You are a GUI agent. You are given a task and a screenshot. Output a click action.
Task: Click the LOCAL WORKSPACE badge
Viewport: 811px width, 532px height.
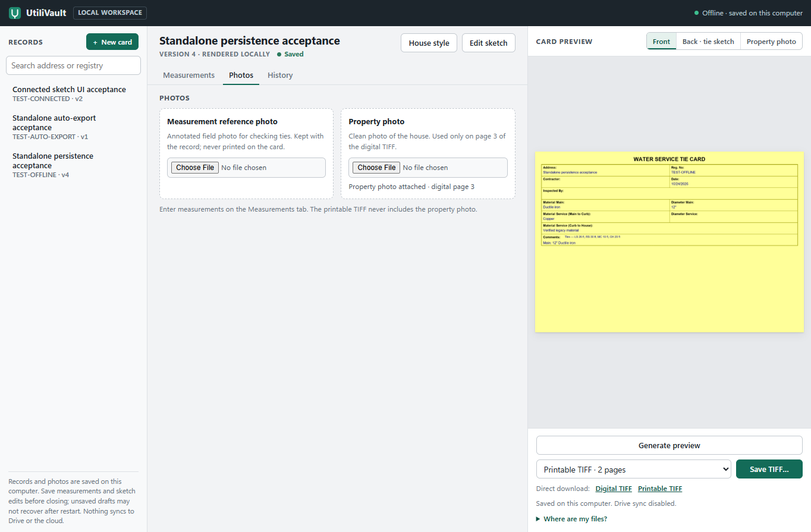pos(110,13)
